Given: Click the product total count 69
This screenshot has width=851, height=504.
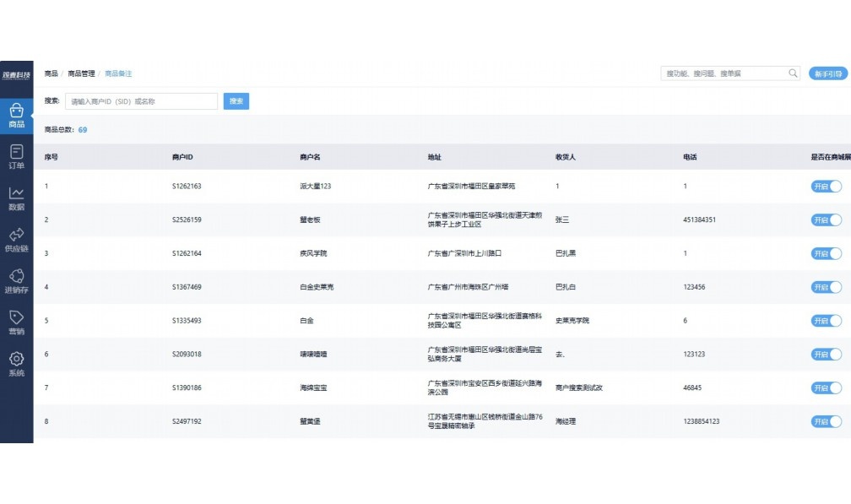Looking at the screenshot, I should 82,130.
